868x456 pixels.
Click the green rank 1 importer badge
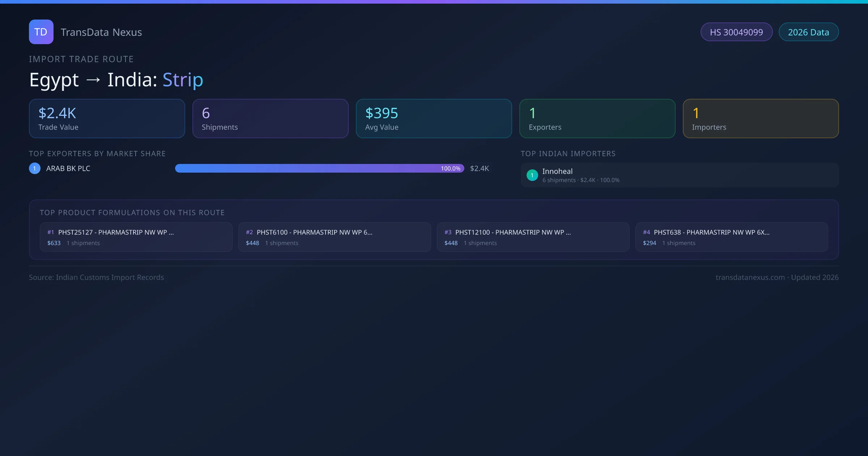click(532, 175)
